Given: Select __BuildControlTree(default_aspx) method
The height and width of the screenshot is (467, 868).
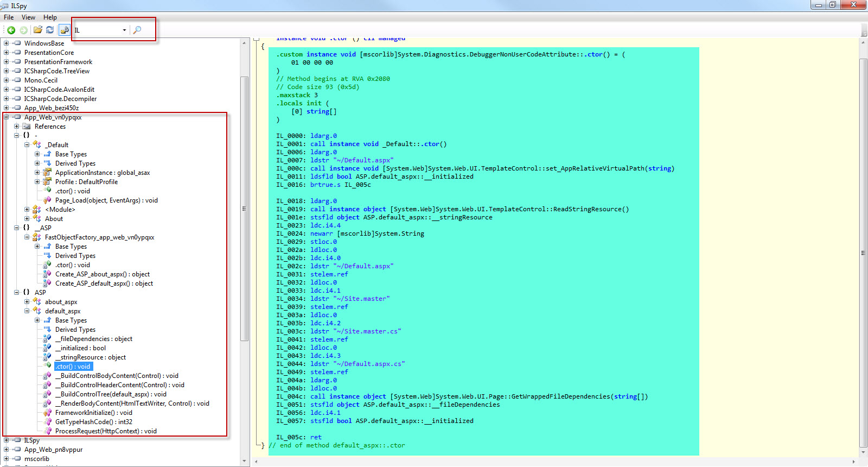Looking at the screenshot, I should (x=111, y=394).
